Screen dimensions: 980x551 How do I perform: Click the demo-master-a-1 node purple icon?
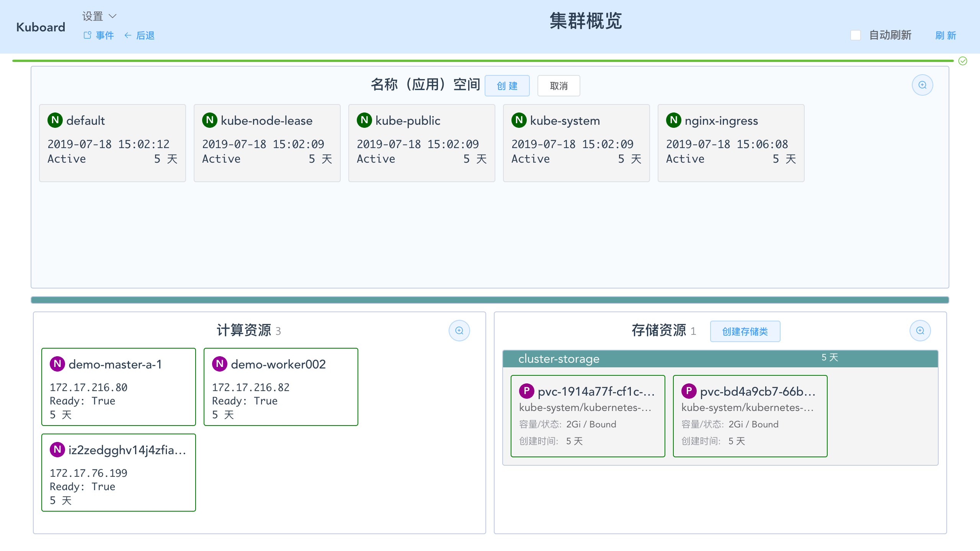pyautogui.click(x=57, y=364)
